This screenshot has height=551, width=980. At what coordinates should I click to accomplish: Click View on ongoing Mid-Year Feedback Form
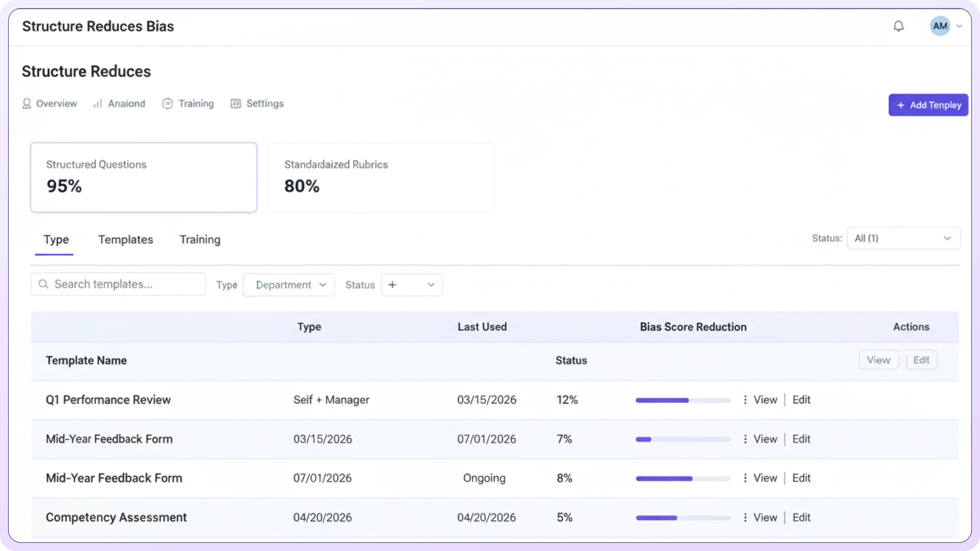765,478
